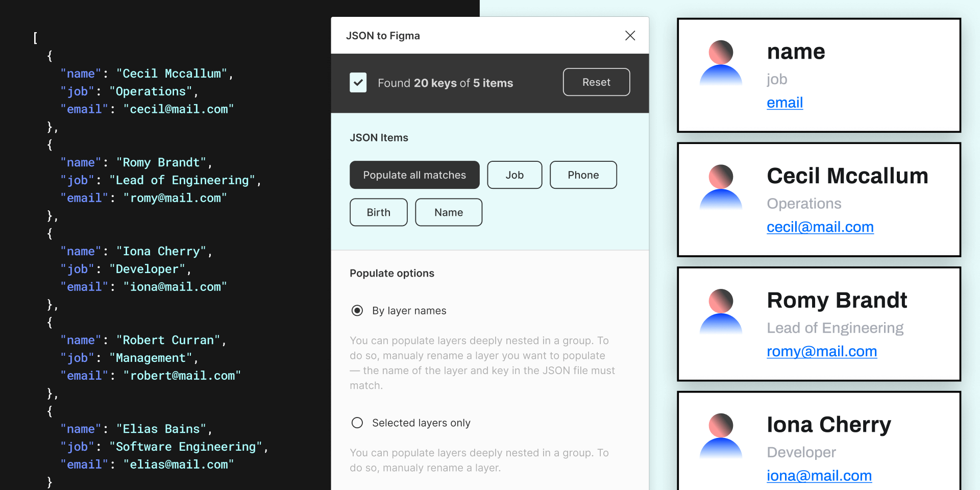This screenshot has height=490, width=980.
Task: Select the Name key chip
Action: (448, 212)
